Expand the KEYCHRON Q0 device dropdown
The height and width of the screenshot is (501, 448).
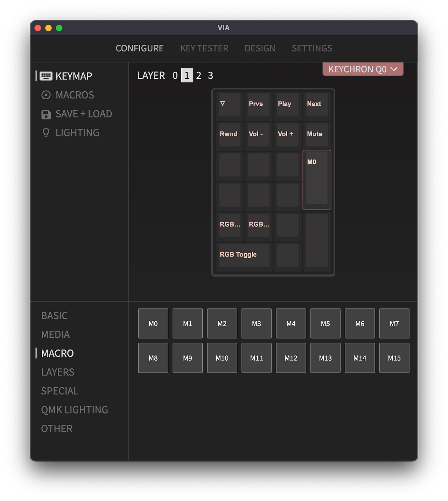363,69
